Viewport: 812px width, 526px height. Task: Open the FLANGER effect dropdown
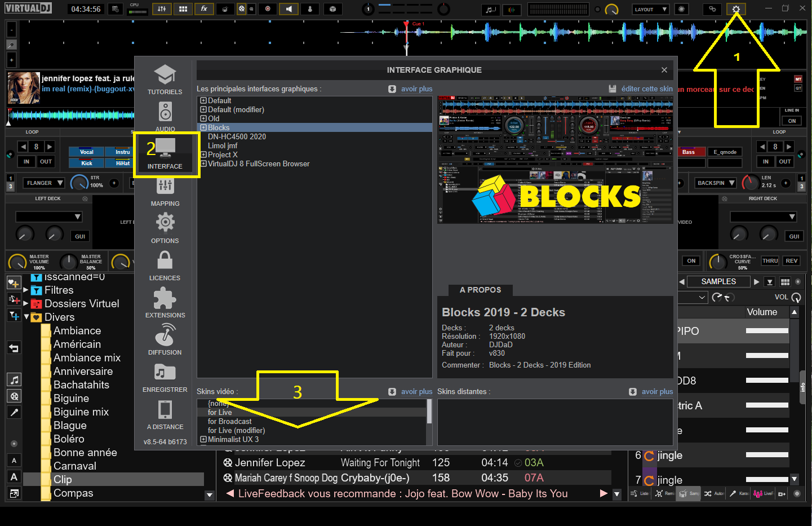[x=45, y=183]
